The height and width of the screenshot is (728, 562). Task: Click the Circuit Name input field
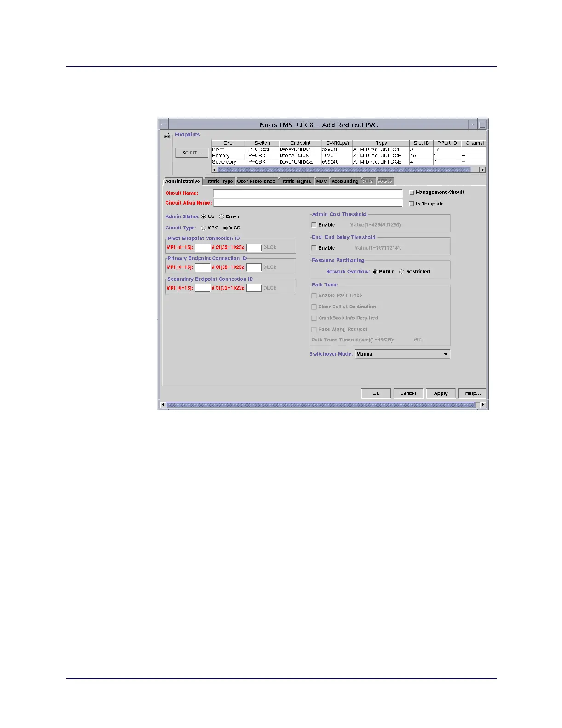(x=308, y=193)
